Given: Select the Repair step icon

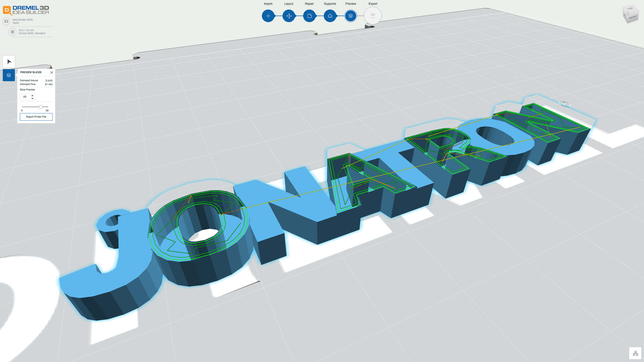Looking at the screenshot, I should (309, 16).
